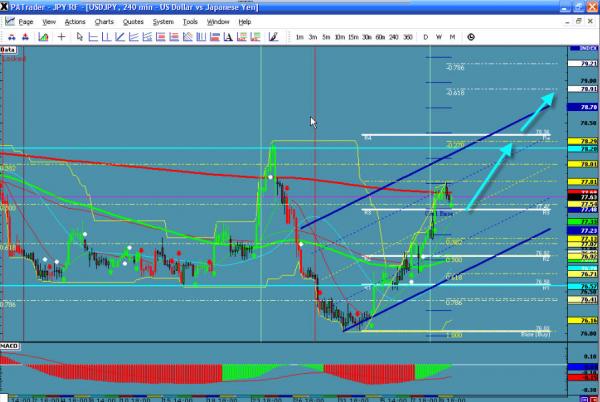Screen dimensions: 600x402
Task: Switch chart to monthly M timeframe
Action: [x=452, y=37]
